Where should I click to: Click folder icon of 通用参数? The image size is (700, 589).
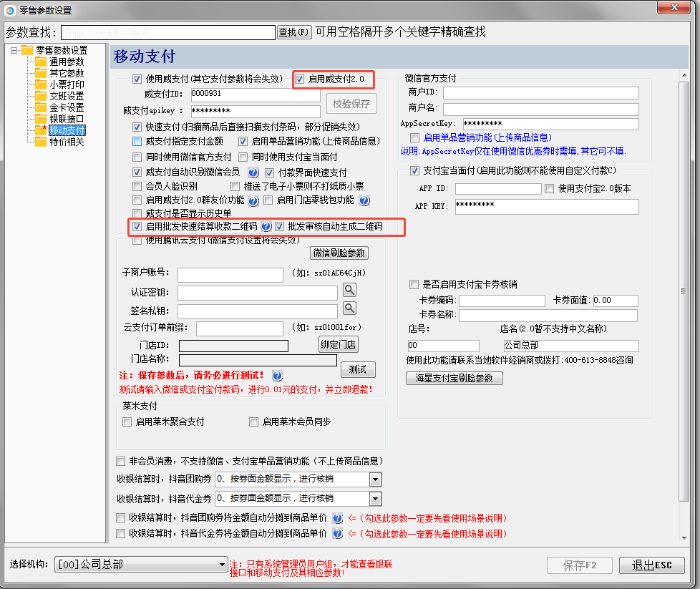[x=41, y=62]
